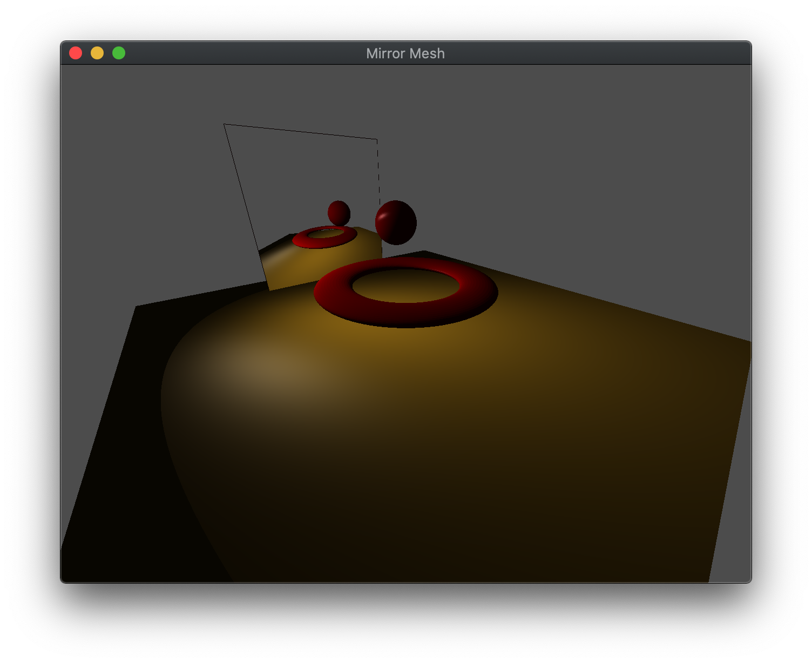
Task: Click the Mirror Mesh title bar text
Action: [405, 53]
